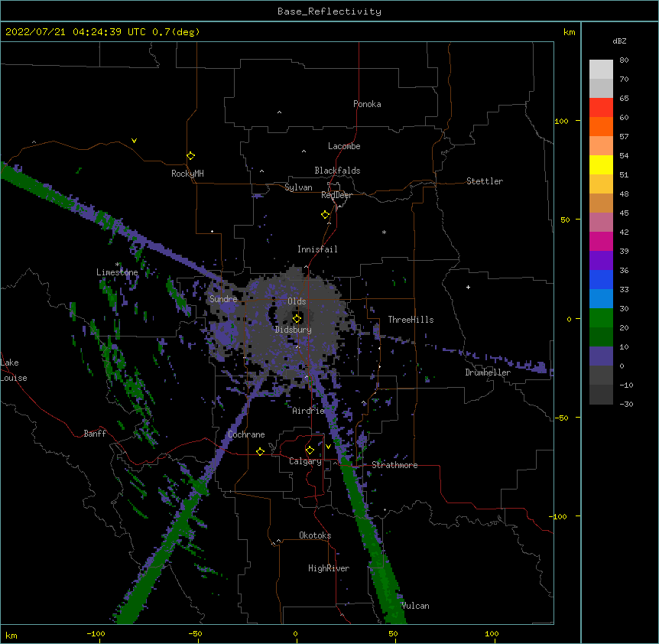Image resolution: width=659 pixels, height=644 pixels.
Task: Pick the magenta 39-42 dBZ legend swatch
Action: [x=601, y=242]
